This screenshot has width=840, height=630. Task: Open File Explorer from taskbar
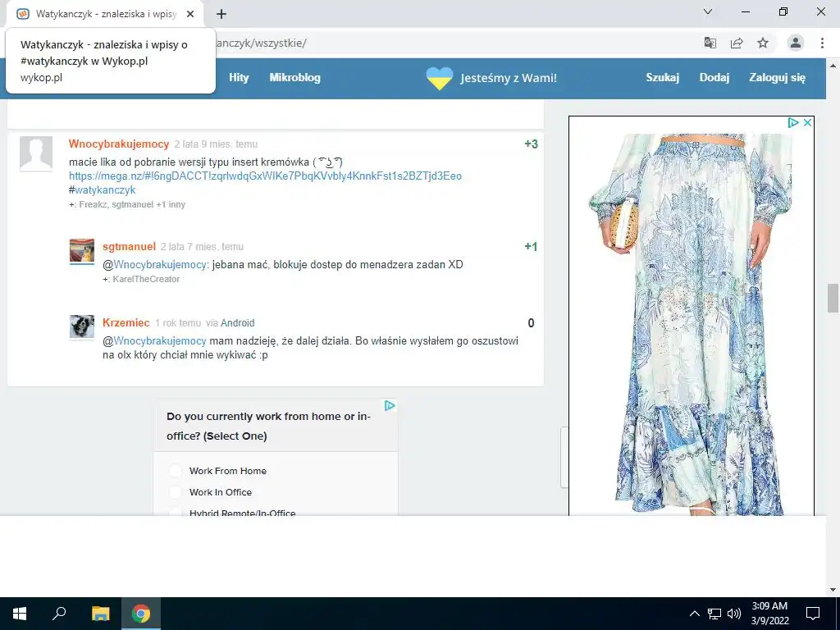[100, 614]
